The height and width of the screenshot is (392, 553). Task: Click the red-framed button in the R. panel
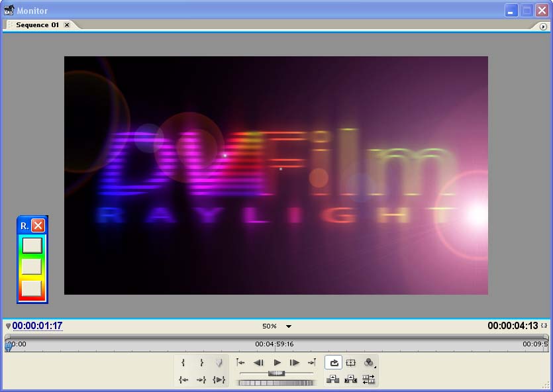coord(32,288)
